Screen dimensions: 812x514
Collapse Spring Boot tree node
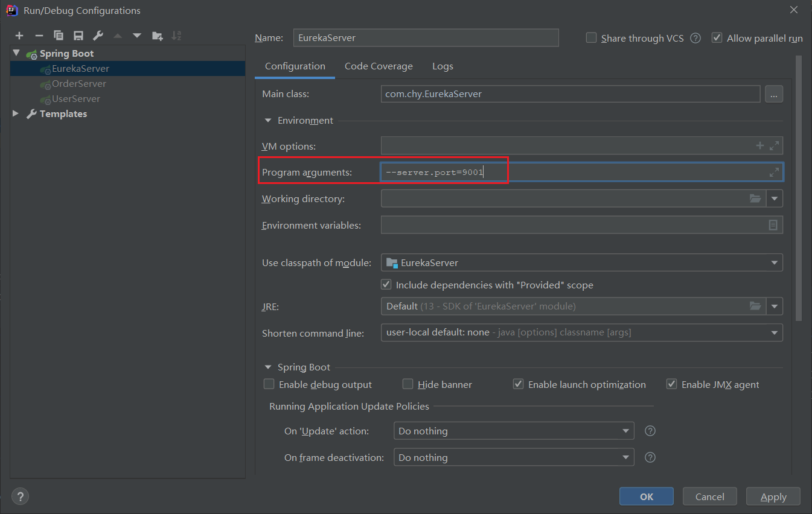16,53
